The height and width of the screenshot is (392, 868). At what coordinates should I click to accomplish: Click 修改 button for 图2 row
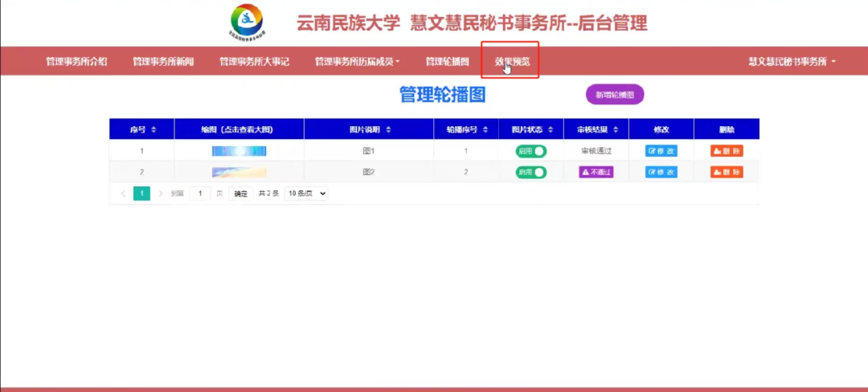click(x=661, y=172)
